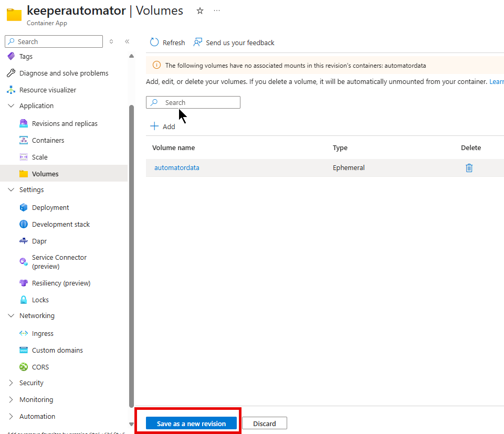Image resolution: width=504 pixels, height=434 pixels.
Task: Collapse the sidebar with double chevron icon
Action: tap(127, 41)
